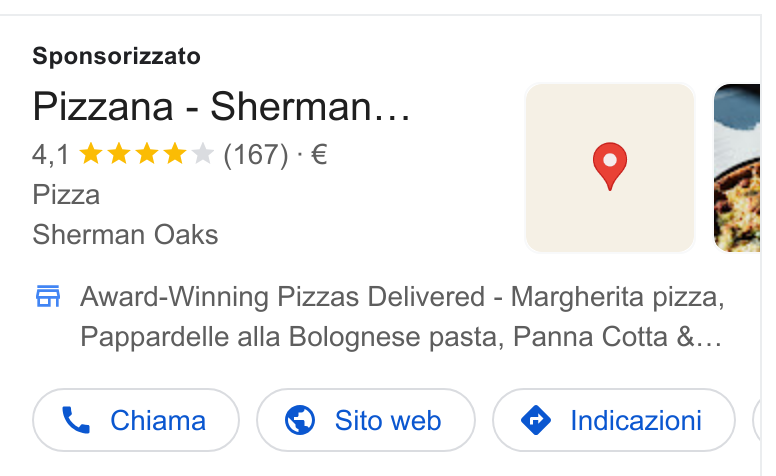View the pizza photo thumbnail
Viewport: 776px width, 476px height.
736,168
